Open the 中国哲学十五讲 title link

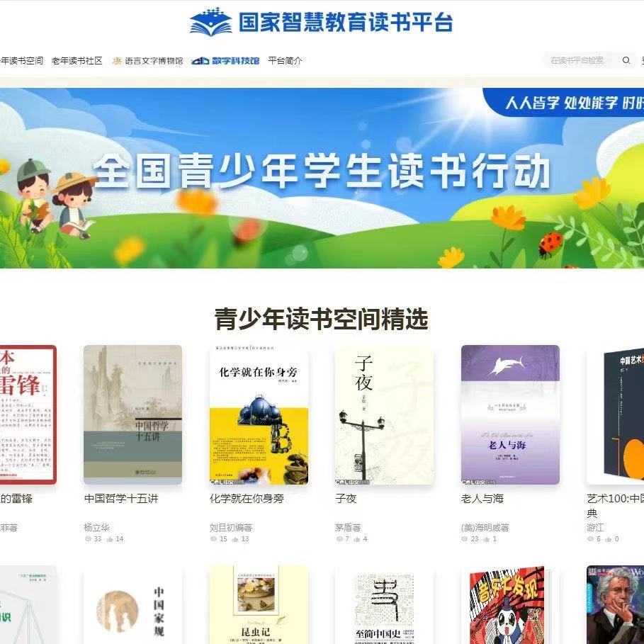pos(121,498)
